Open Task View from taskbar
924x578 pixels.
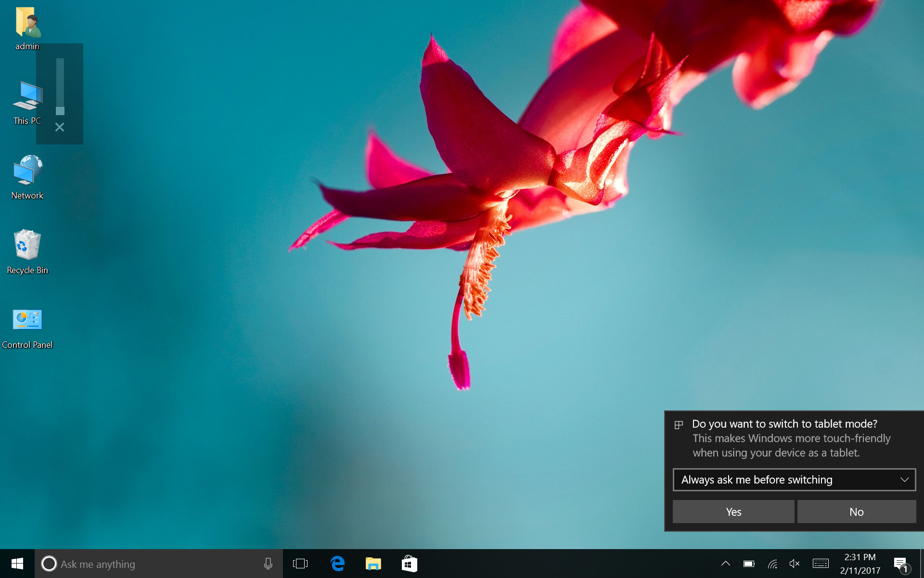pos(300,564)
